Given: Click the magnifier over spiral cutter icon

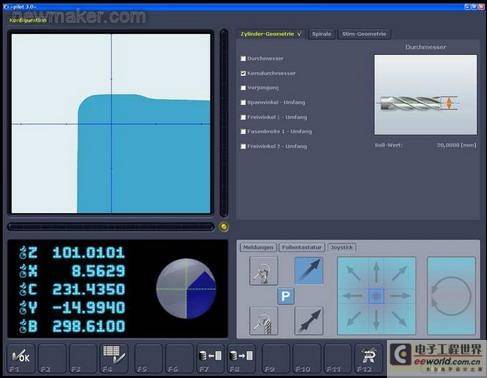Looking at the screenshot, I should coord(263,321).
